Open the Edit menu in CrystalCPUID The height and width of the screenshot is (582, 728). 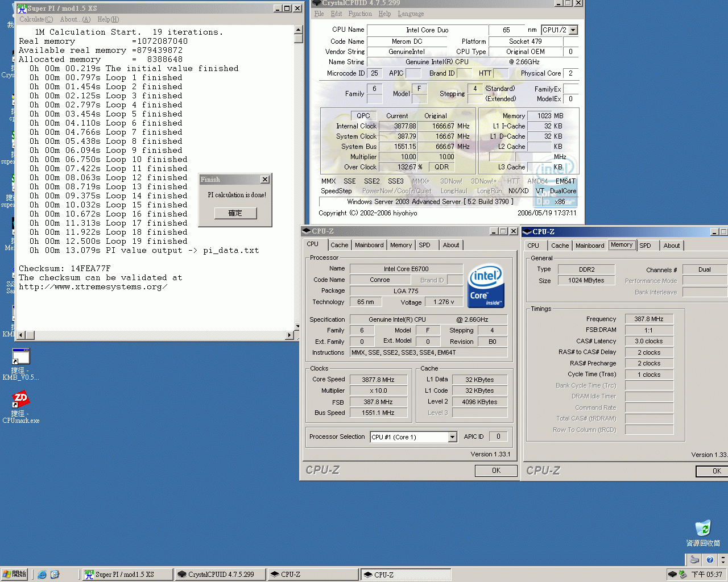pos(337,14)
